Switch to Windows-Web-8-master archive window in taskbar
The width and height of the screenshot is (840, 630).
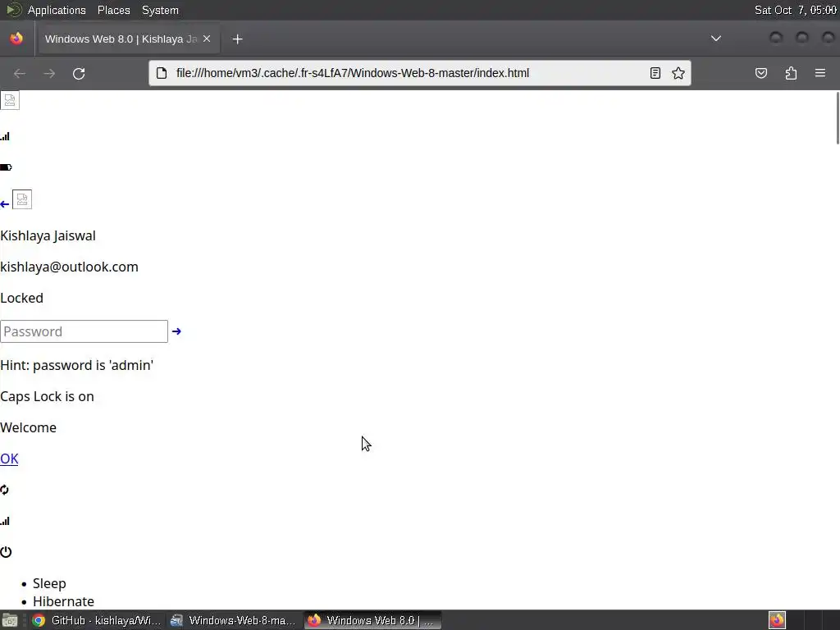pyautogui.click(x=234, y=620)
